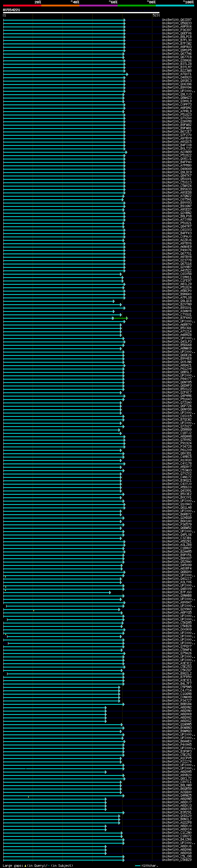197x868 pixels.
Task: Select hit UniRef100_B2VTN9
Action: [177, 304]
